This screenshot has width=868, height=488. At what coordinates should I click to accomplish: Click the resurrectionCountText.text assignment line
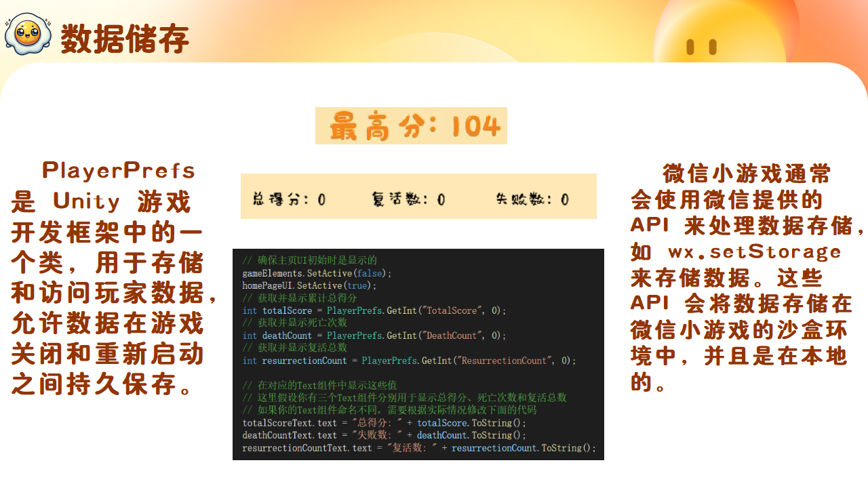pyautogui.click(x=419, y=448)
